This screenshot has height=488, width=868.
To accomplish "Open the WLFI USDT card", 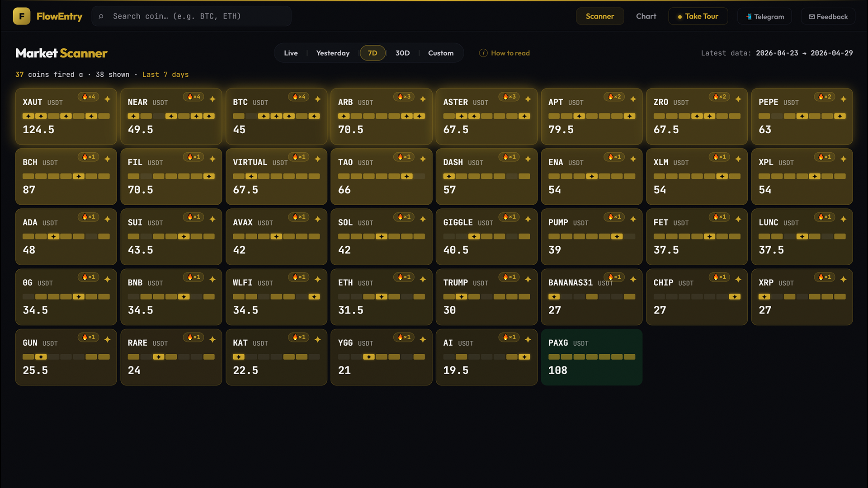I will [276, 297].
